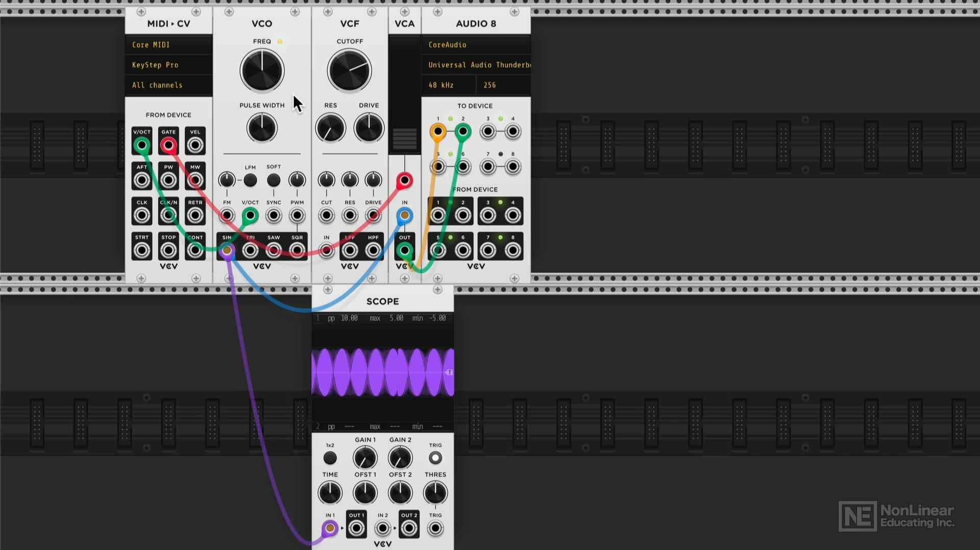Viewport: 980px width, 550px height.
Task: Open the Core MIDI driver dropdown
Action: click(x=169, y=45)
